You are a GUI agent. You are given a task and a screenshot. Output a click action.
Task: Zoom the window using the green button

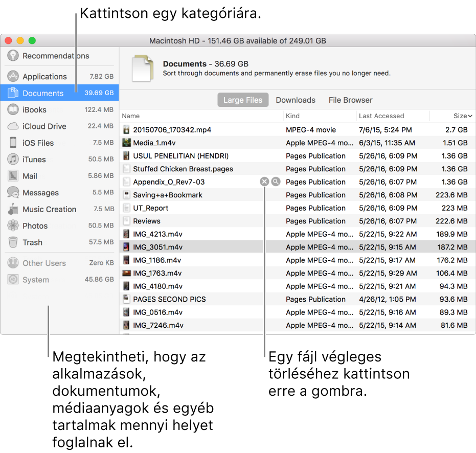click(32, 41)
